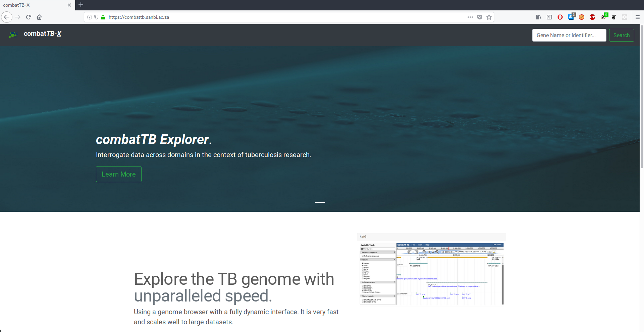Open a new browser tab
644x332 pixels.
pos(81,5)
